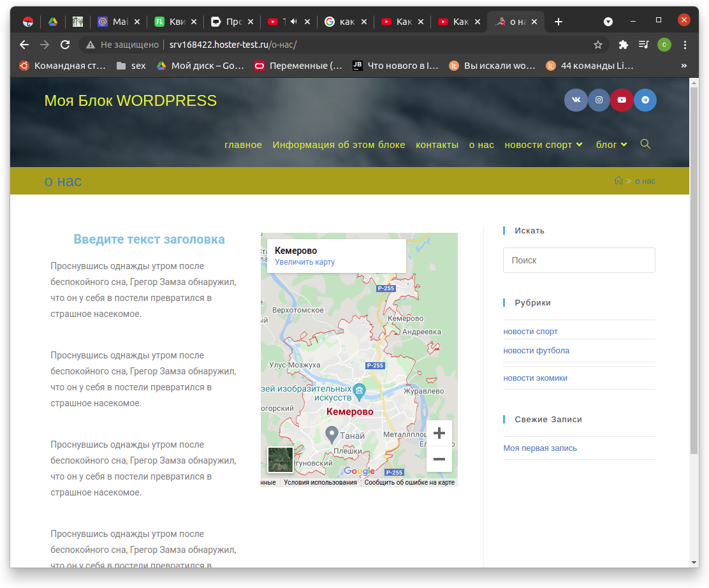This screenshot has width=709, height=588.
Task: Click the not secure warning icon
Action: 91,45
